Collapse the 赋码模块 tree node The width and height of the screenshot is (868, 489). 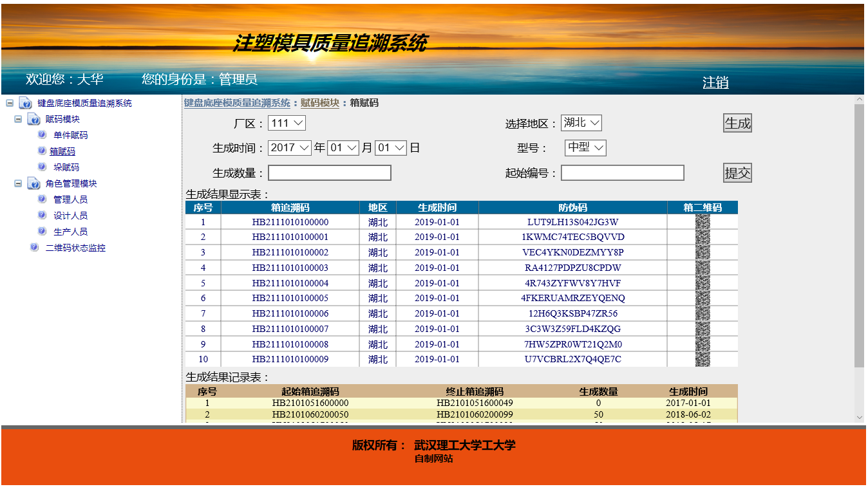18,119
